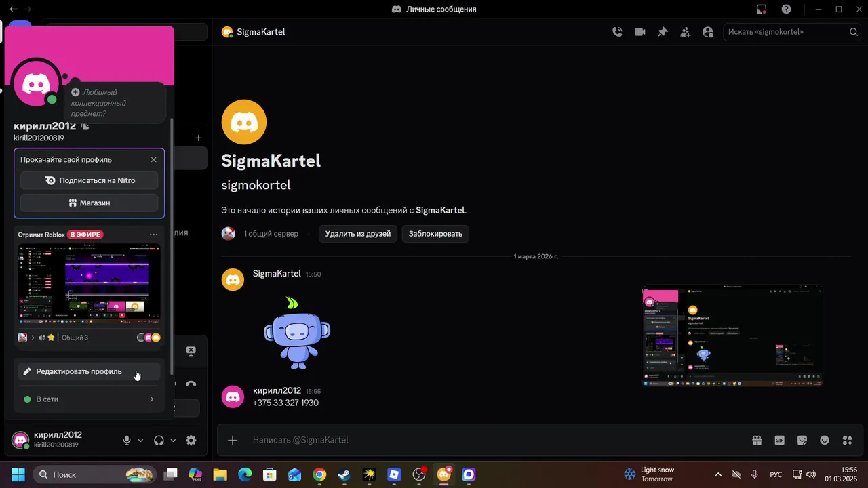Click кирилл2012 message author name
The width and height of the screenshot is (868, 488).
(x=277, y=391)
